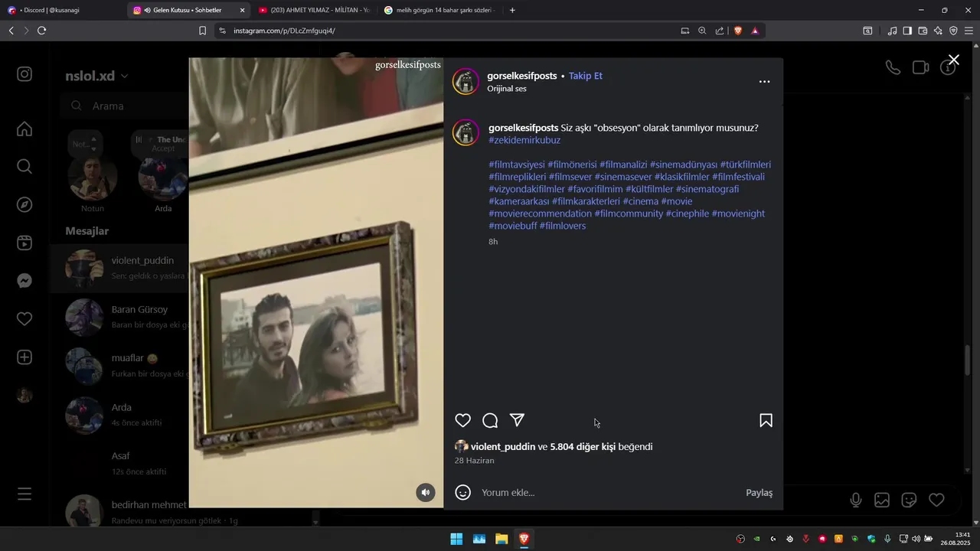980x551 pixels.
Task: Attach an image in the chat box
Action: (882, 500)
